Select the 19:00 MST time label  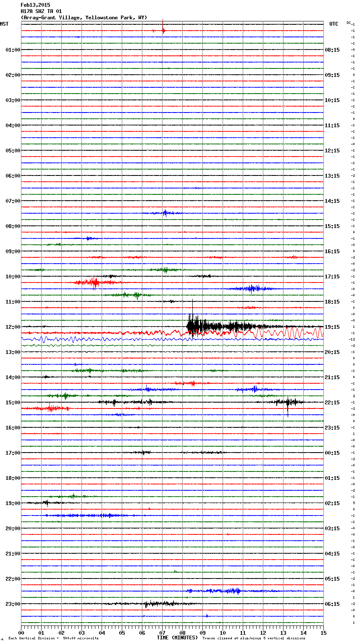13,503
